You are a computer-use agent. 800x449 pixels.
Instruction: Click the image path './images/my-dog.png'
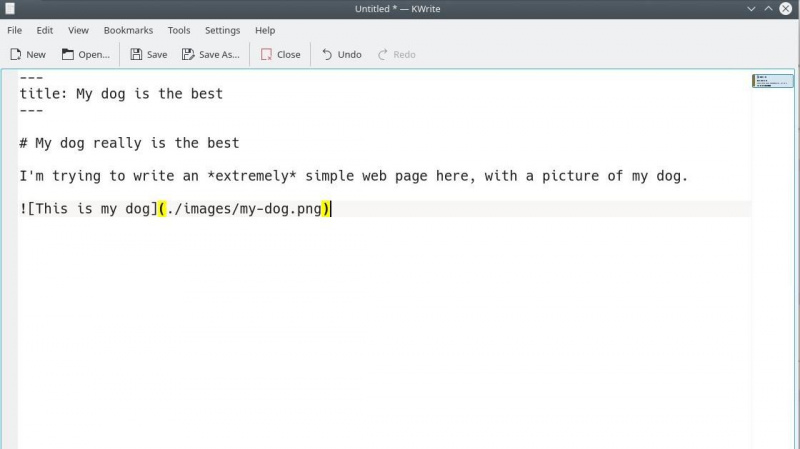pos(244,209)
